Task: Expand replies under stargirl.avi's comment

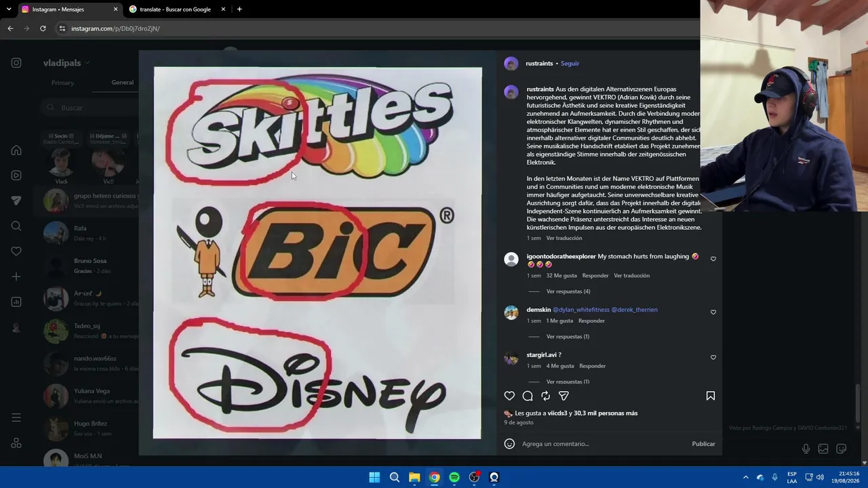Action: (568, 382)
